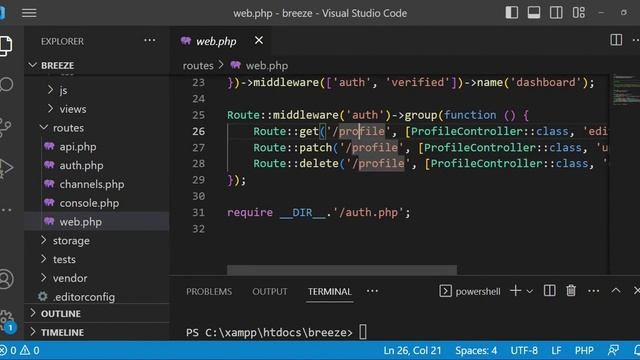This screenshot has height=360, width=640.
Task: Click line number 26 in gutter
Action: click(x=198, y=131)
